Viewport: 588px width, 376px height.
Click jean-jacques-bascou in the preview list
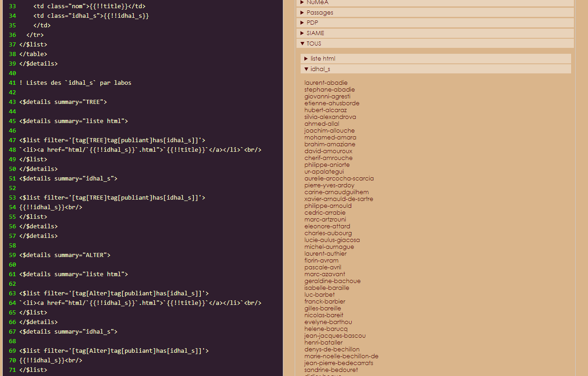click(335, 336)
